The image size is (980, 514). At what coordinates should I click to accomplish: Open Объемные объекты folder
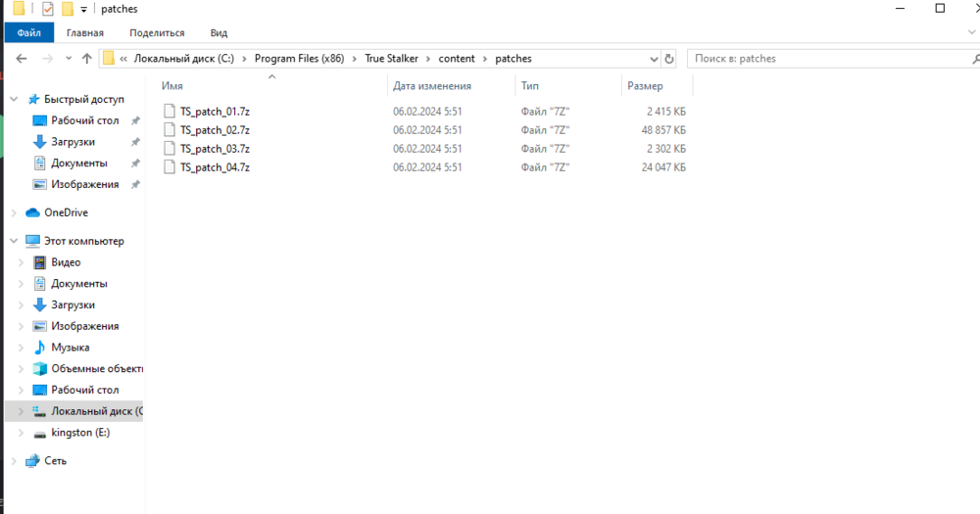[x=97, y=368]
